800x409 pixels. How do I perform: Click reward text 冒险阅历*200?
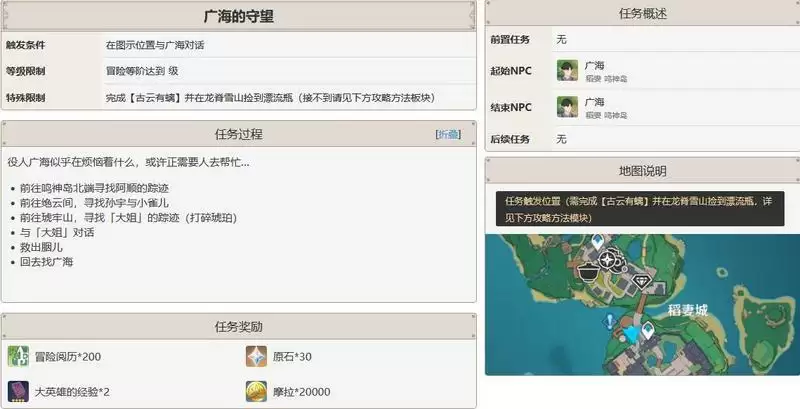click(x=68, y=356)
